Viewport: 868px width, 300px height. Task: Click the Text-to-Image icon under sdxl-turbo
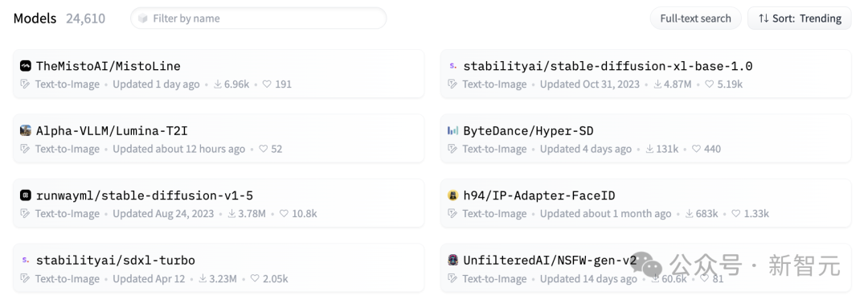click(x=25, y=278)
